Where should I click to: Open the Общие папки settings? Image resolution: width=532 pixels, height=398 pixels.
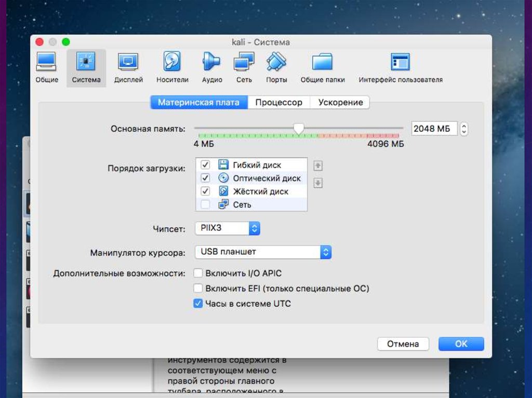(323, 67)
